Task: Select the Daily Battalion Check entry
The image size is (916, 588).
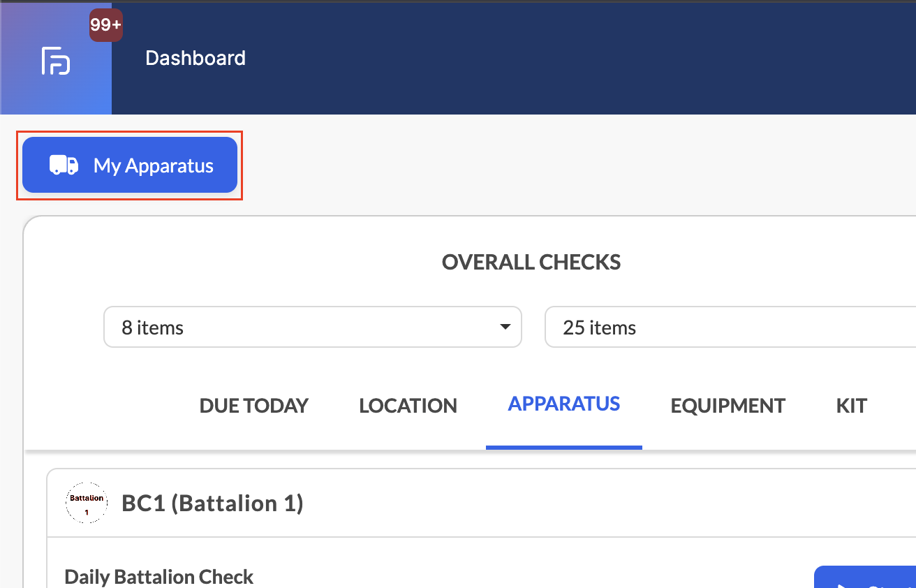Action: tap(159, 577)
